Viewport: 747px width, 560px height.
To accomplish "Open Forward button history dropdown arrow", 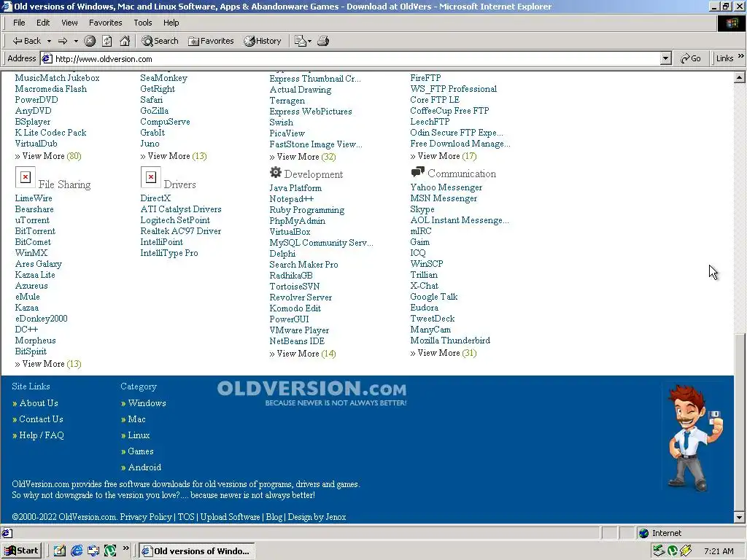I will [76, 41].
